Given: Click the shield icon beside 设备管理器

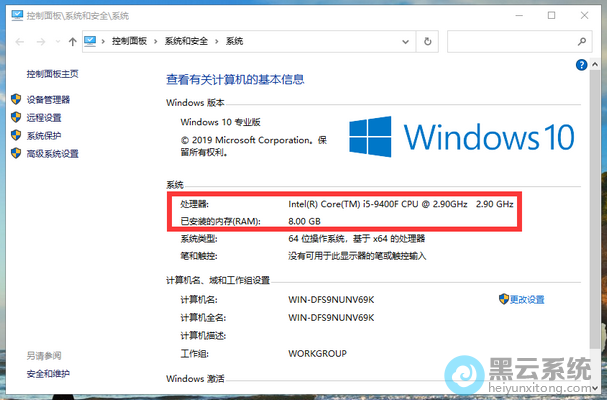Looking at the screenshot, I should pyautogui.click(x=16, y=100).
